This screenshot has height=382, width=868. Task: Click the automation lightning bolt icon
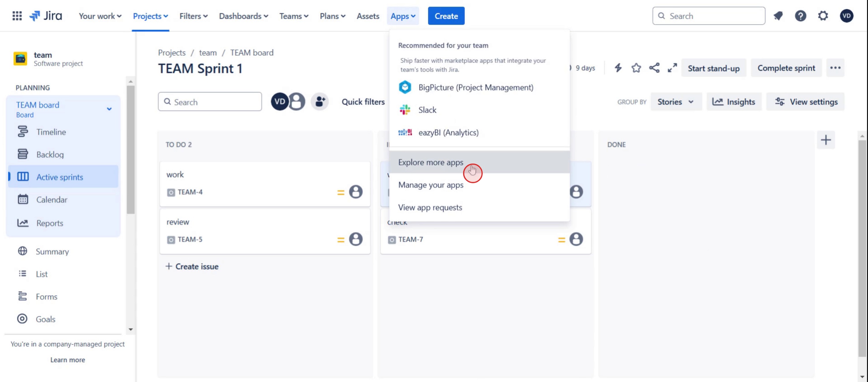pyautogui.click(x=618, y=68)
